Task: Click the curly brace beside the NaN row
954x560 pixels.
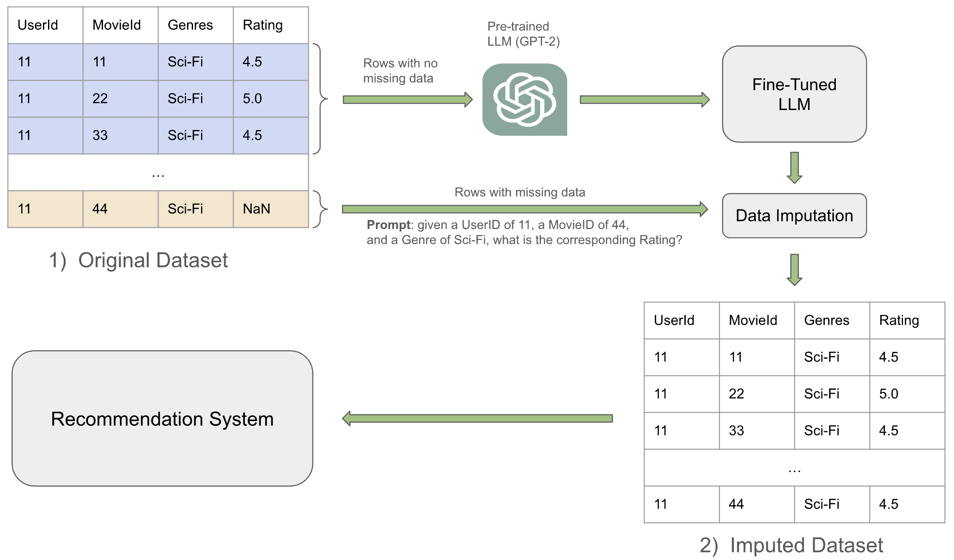Action: [x=320, y=209]
